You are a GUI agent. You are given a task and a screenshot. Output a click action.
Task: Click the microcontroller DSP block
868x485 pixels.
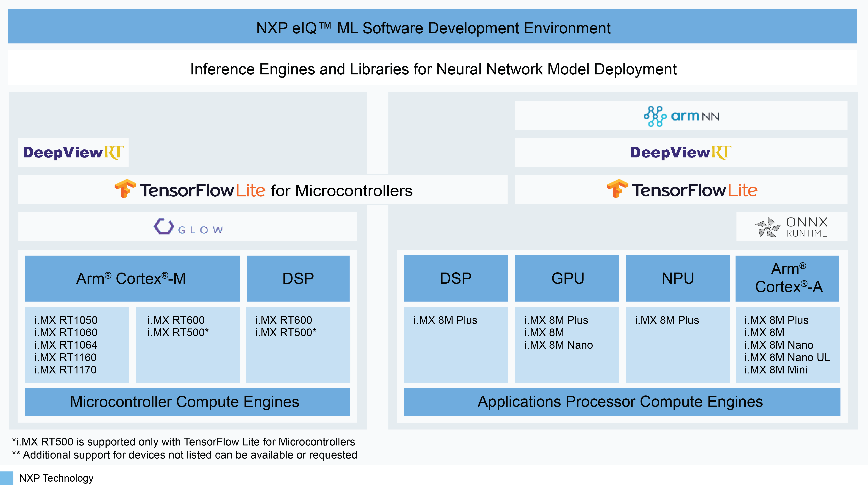point(298,278)
